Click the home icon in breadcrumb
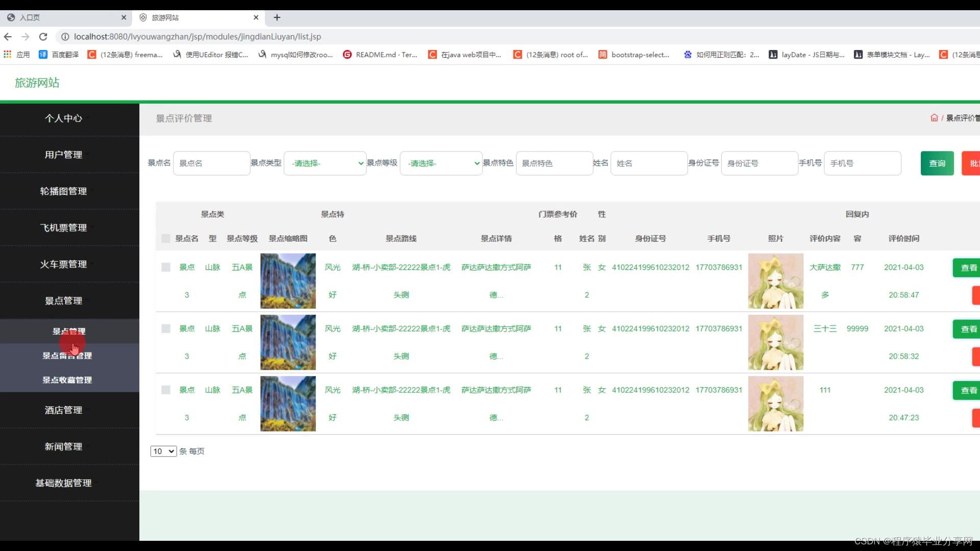 (934, 118)
